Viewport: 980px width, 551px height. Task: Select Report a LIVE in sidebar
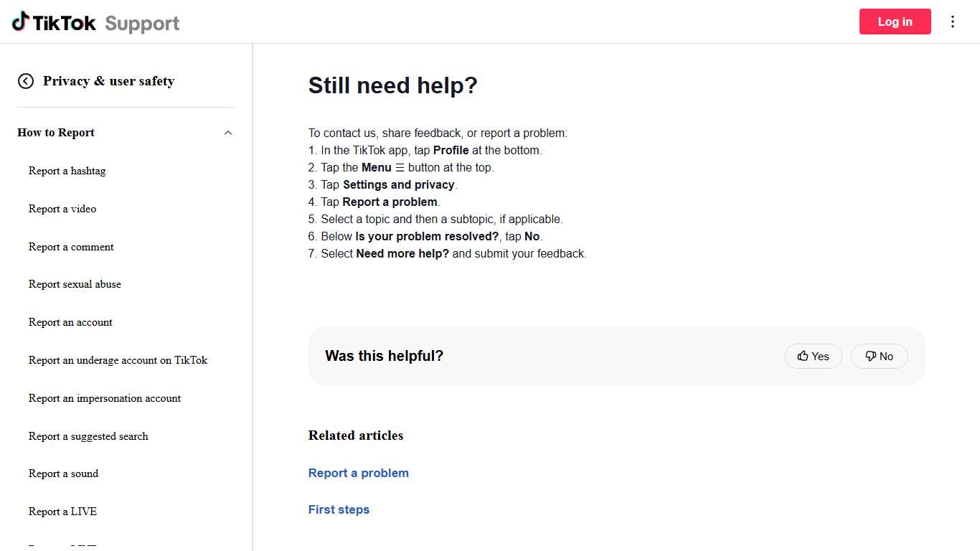[62, 512]
